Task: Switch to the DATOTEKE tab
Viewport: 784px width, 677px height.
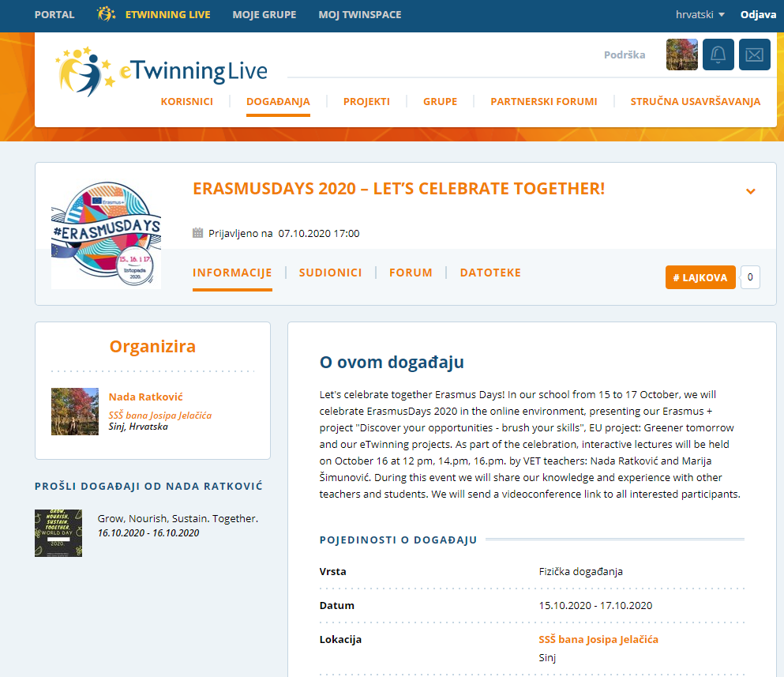Action: 490,273
